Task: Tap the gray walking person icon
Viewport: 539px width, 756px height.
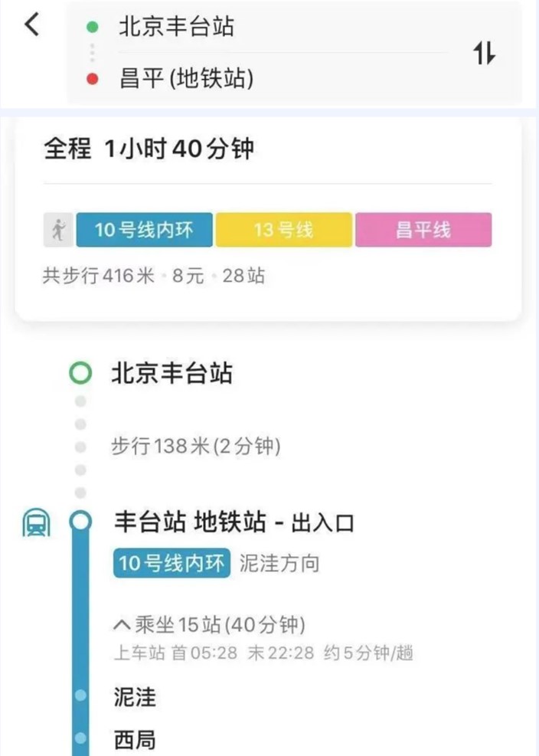Action: 59,230
